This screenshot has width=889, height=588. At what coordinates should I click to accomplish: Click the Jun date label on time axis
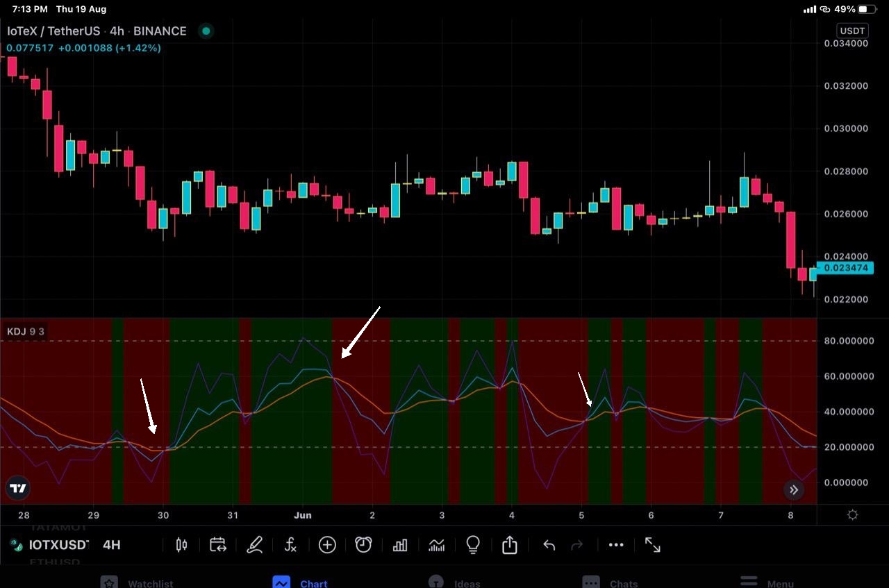click(303, 515)
